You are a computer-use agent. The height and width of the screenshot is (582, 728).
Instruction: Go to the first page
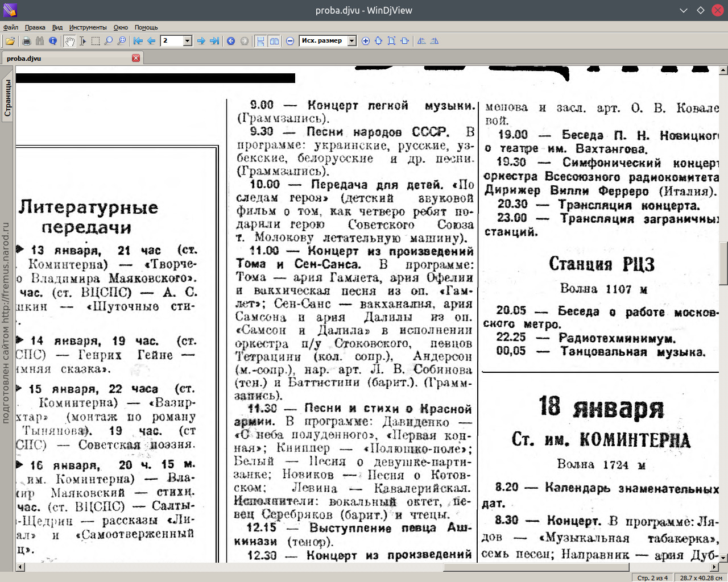click(x=138, y=41)
